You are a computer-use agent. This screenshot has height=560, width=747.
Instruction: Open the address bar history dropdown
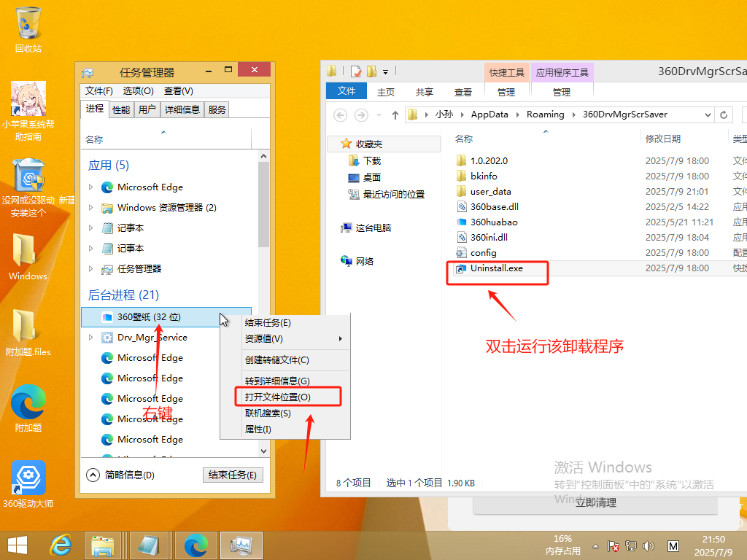(x=708, y=114)
